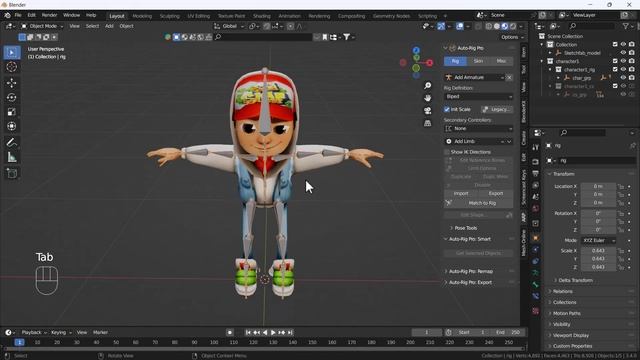This screenshot has height=360, width=640.
Task: Click the Add Armature button
Action: tap(474, 77)
